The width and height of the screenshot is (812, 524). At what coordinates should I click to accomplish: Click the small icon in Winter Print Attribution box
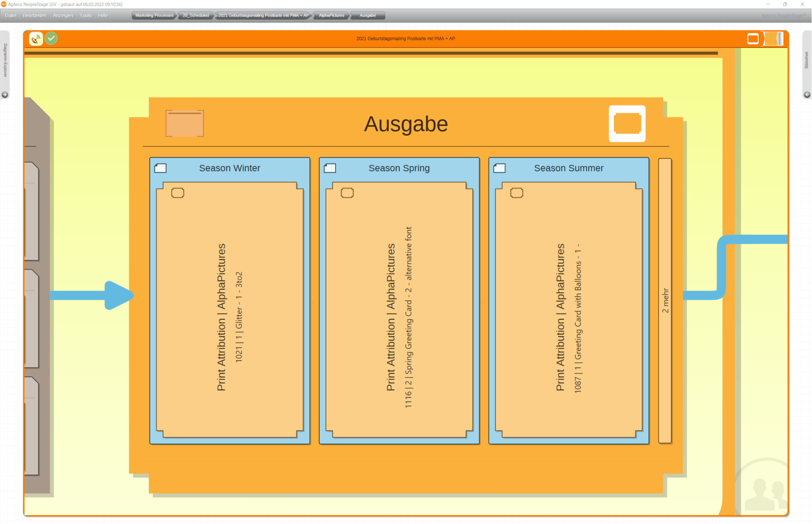pyautogui.click(x=178, y=193)
